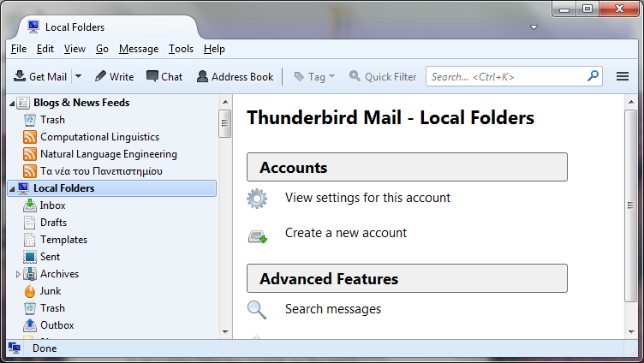Image resolution: width=644 pixels, height=363 pixels.
Task: Click the Get Mail download icon
Action: point(20,76)
